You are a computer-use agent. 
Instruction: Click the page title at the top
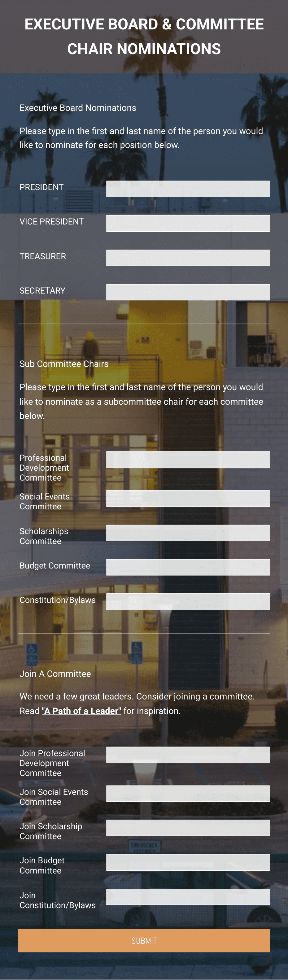(x=144, y=36)
